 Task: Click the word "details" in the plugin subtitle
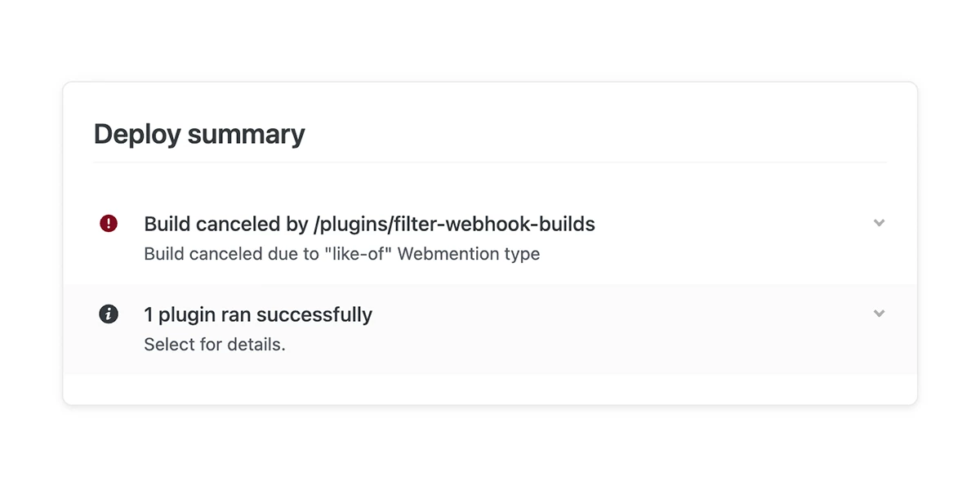pos(258,345)
